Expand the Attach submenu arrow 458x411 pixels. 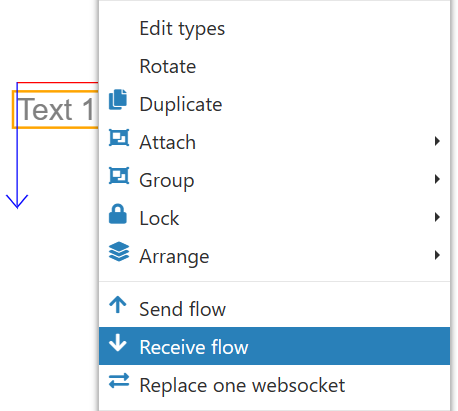[x=437, y=141]
